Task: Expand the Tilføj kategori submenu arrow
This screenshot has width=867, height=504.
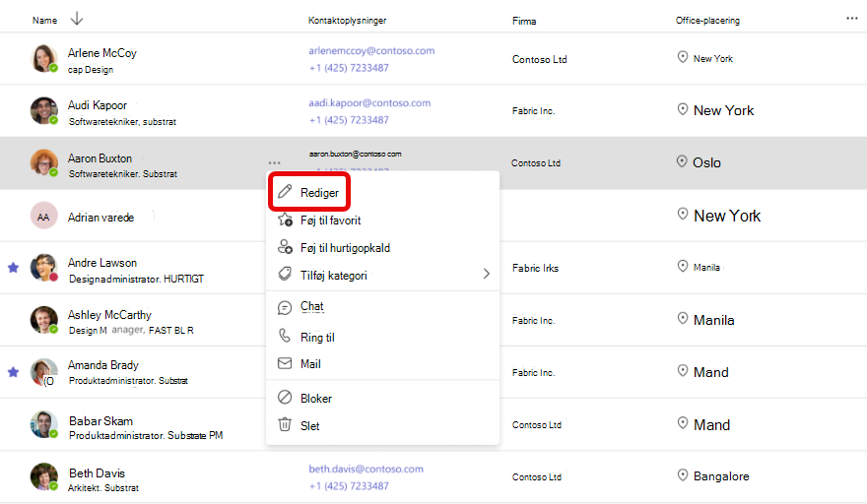Action: (486, 274)
